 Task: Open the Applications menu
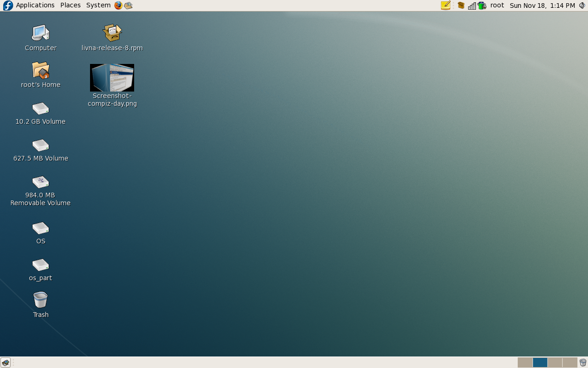pyautogui.click(x=35, y=5)
